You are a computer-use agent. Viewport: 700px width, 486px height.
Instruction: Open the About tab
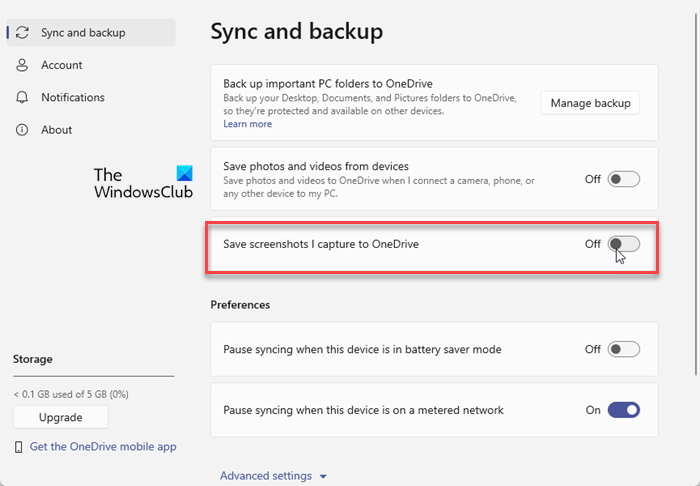click(57, 130)
